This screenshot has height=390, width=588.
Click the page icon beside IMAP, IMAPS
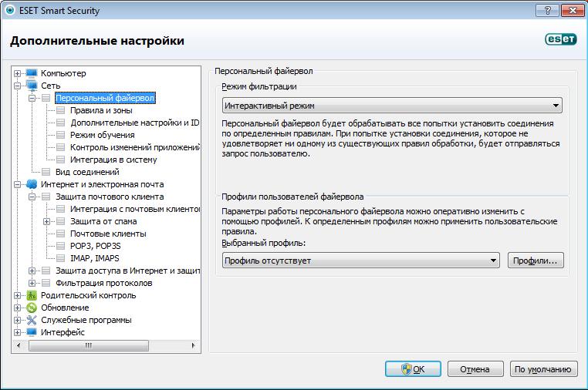[x=61, y=258]
